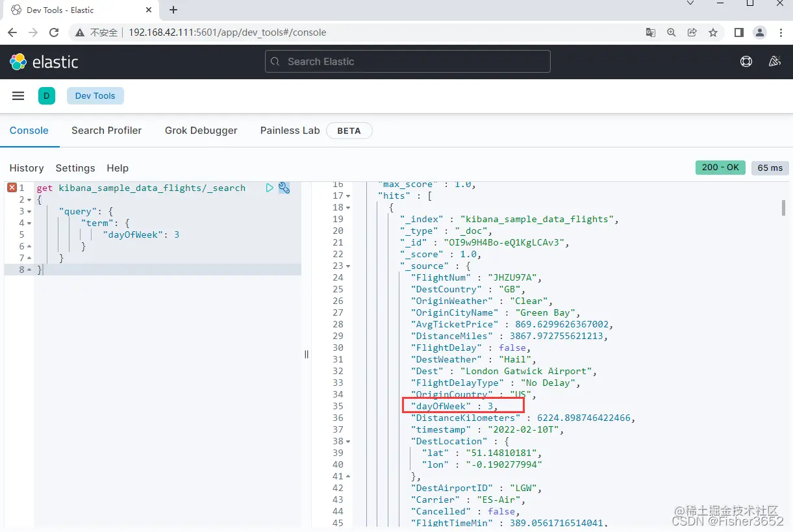The image size is (793, 532).
Task: Open console Settings
Action: pos(75,168)
